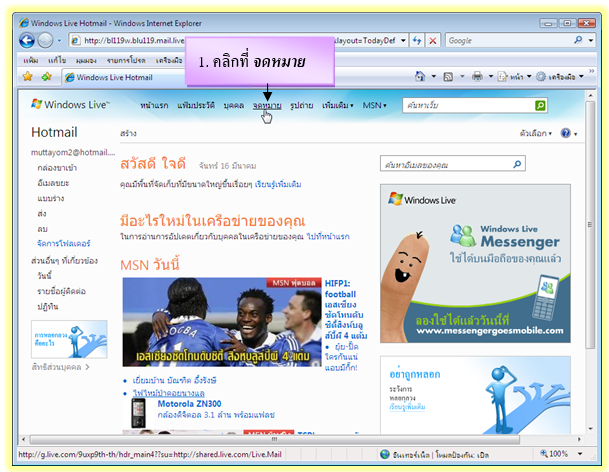
Task: Click the Motorola phone thumbnail image
Action: [x=138, y=413]
